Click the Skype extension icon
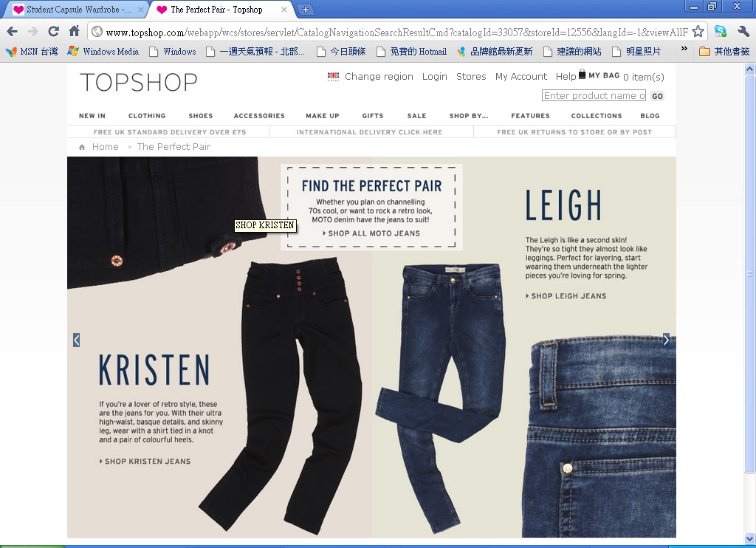The height and width of the screenshot is (548, 756). 721,31
